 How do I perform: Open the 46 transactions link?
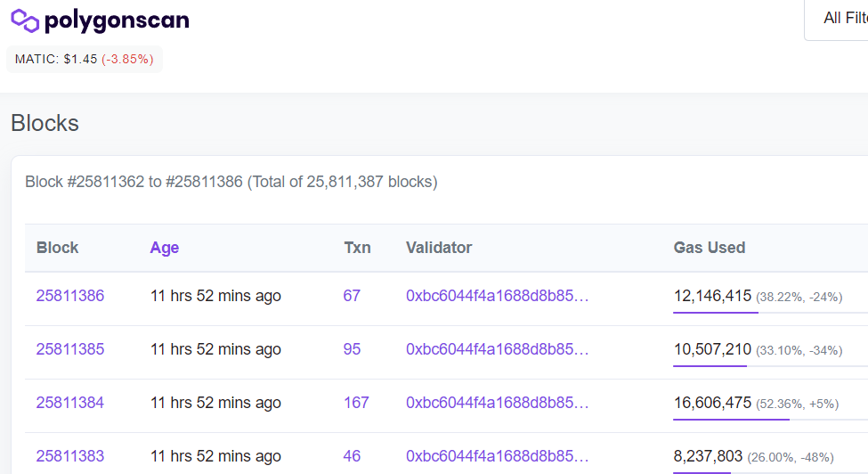tap(352, 456)
